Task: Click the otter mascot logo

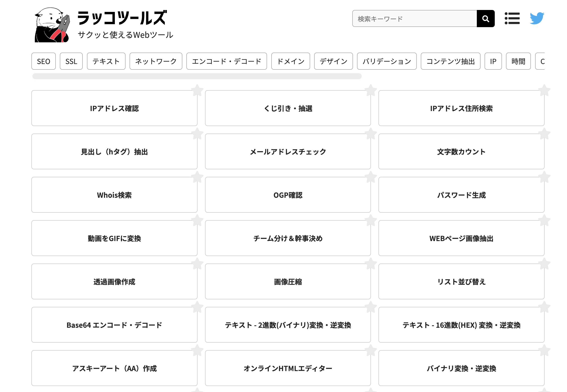Action: click(x=52, y=25)
